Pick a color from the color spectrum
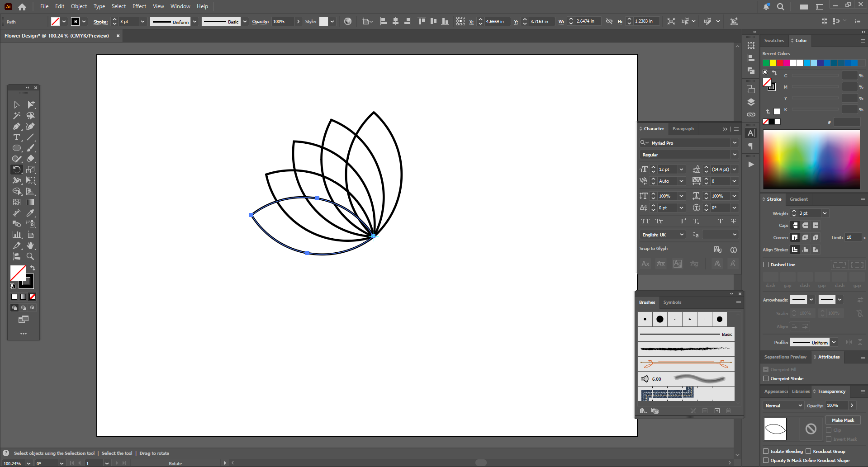 (x=811, y=159)
